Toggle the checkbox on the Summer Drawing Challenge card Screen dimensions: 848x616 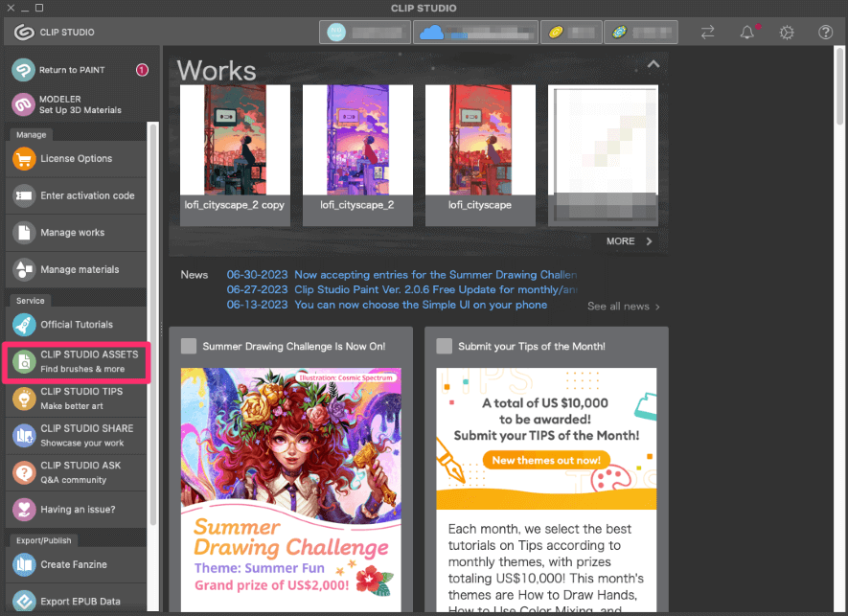pyautogui.click(x=189, y=346)
